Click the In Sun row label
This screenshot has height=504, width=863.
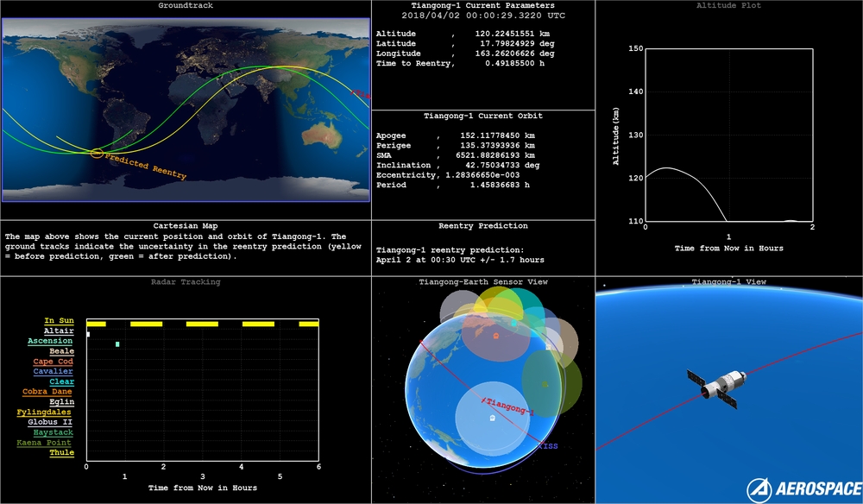tap(59, 321)
